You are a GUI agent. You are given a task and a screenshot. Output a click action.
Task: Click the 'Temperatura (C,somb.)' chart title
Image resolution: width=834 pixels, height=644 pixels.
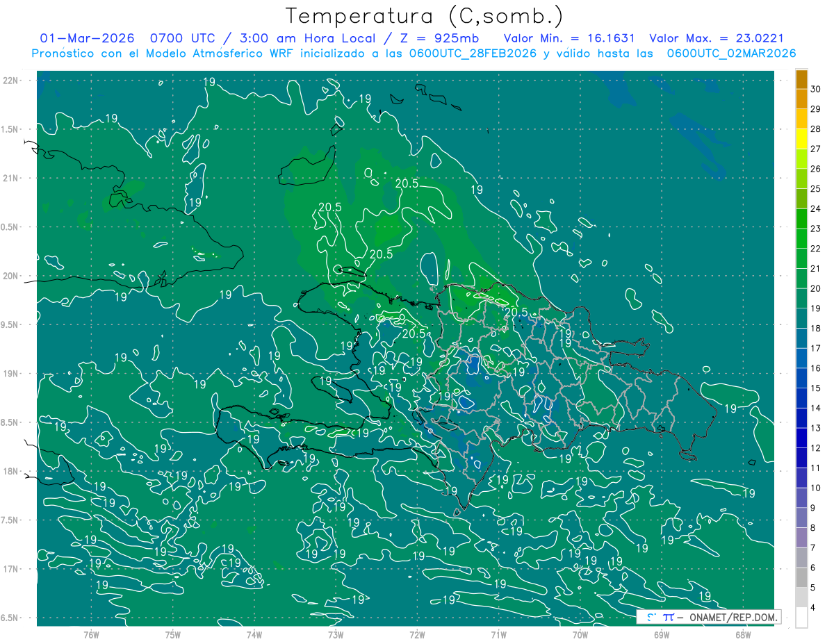425,16
